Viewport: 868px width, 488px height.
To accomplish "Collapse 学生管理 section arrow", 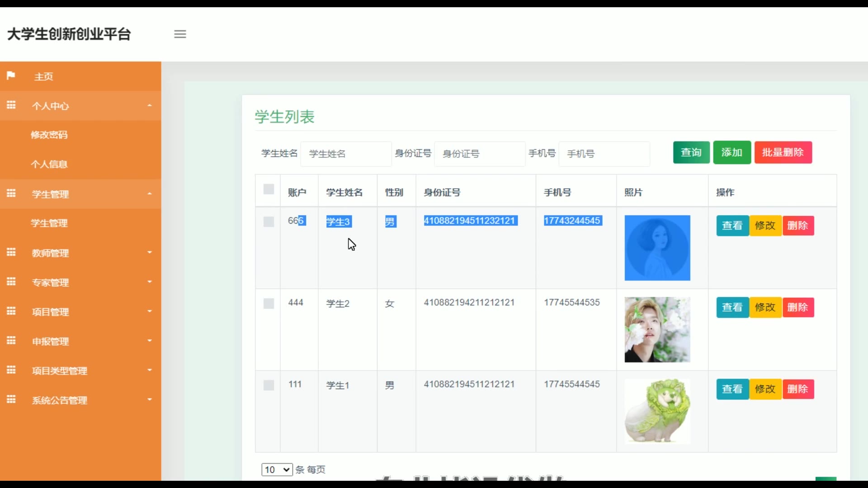I will click(150, 194).
